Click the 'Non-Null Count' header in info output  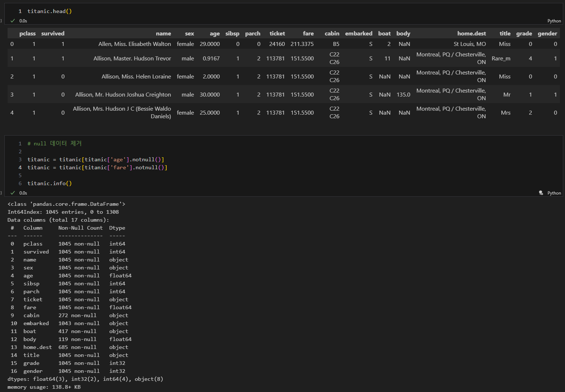tap(81, 228)
